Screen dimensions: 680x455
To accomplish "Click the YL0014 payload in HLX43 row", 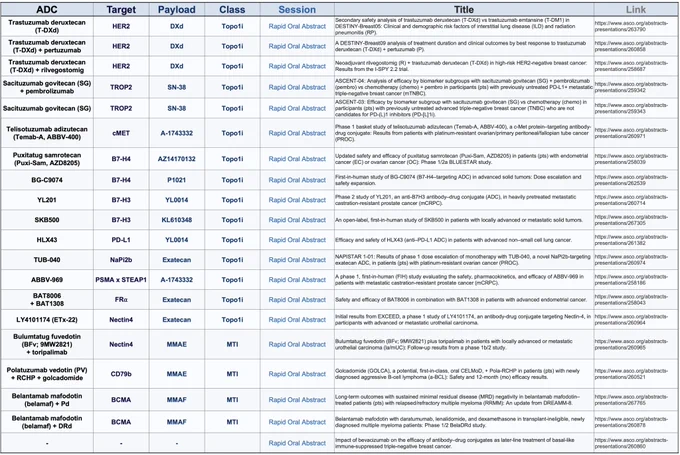I will [x=177, y=240].
